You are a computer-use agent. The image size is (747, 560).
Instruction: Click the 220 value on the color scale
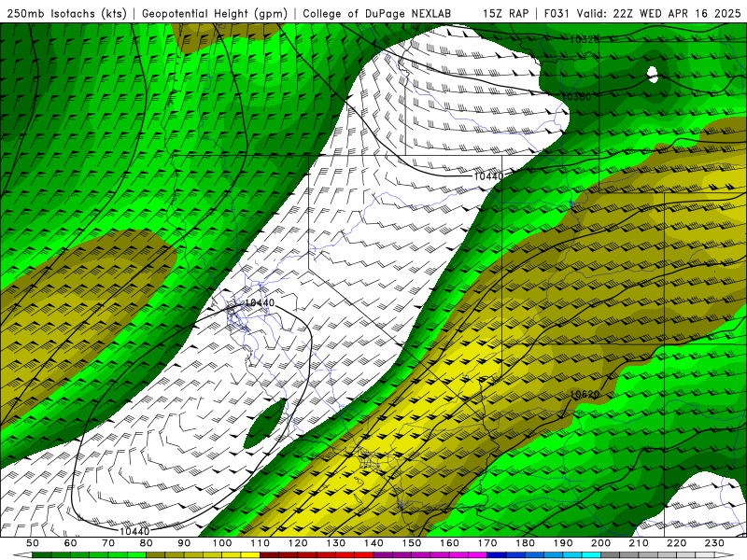(676, 543)
